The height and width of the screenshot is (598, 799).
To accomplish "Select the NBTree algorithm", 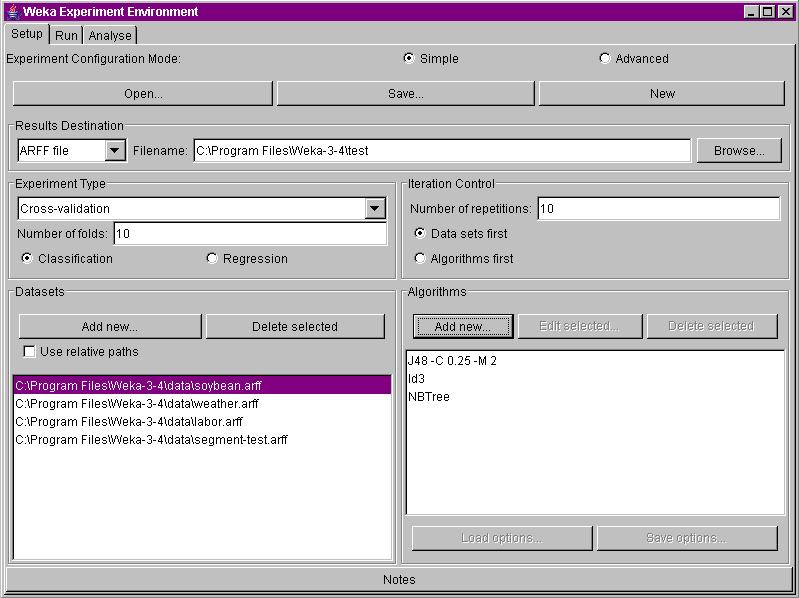I will (x=595, y=397).
